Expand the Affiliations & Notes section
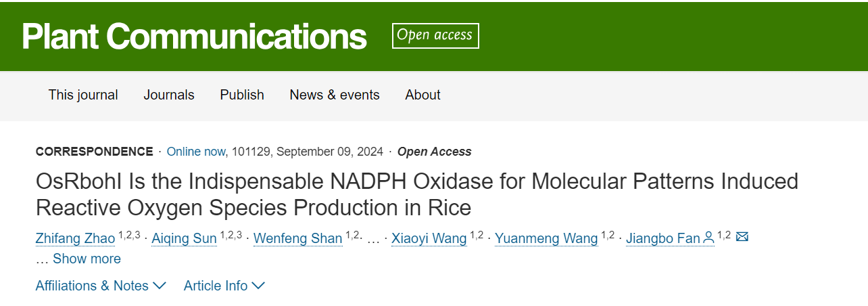868x306 pixels. pyautogui.click(x=101, y=286)
